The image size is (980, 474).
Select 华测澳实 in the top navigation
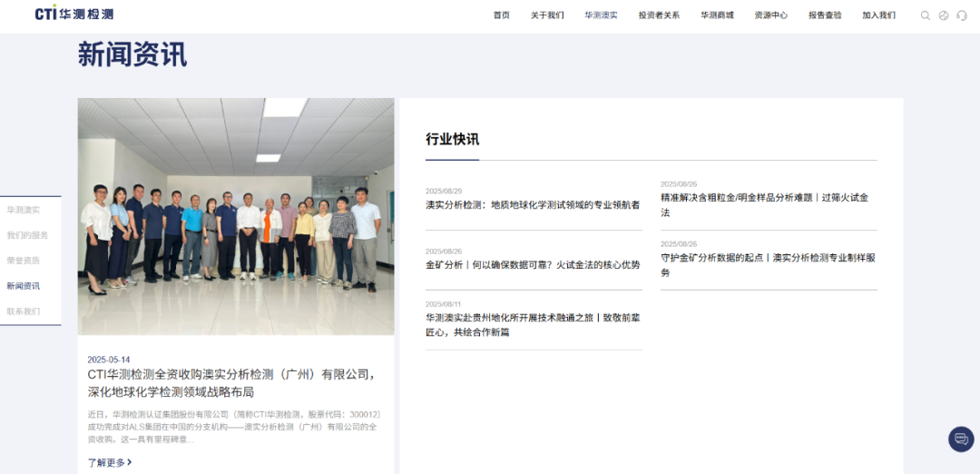pos(601,15)
